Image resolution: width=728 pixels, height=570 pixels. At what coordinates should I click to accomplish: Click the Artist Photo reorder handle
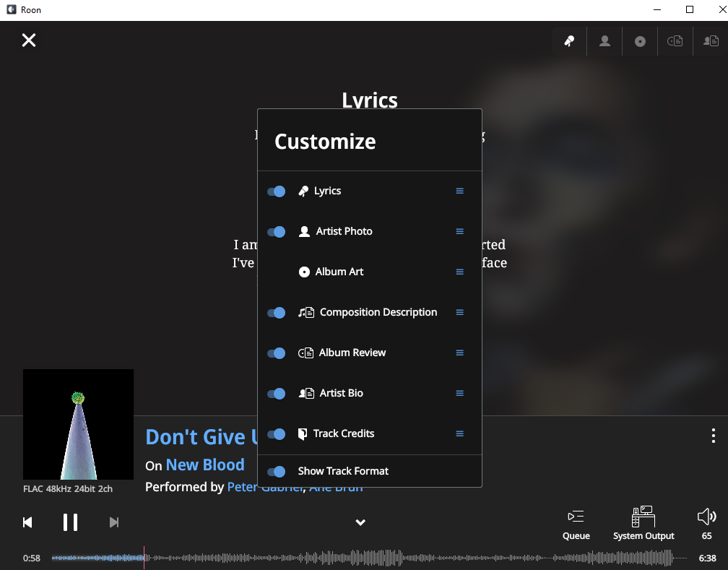click(x=459, y=231)
